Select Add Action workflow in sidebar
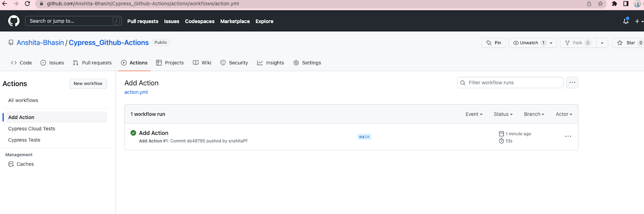 click(x=56, y=117)
